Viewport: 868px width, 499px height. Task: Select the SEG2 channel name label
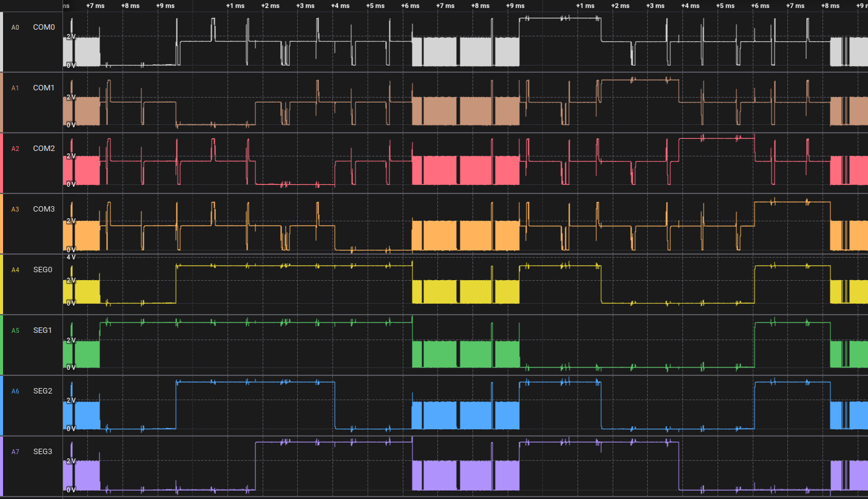(x=42, y=391)
